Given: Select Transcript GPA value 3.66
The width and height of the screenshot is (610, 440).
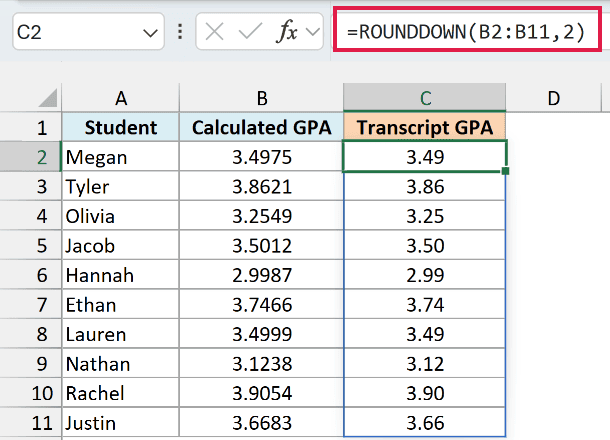Looking at the screenshot, I should pos(425,422).
